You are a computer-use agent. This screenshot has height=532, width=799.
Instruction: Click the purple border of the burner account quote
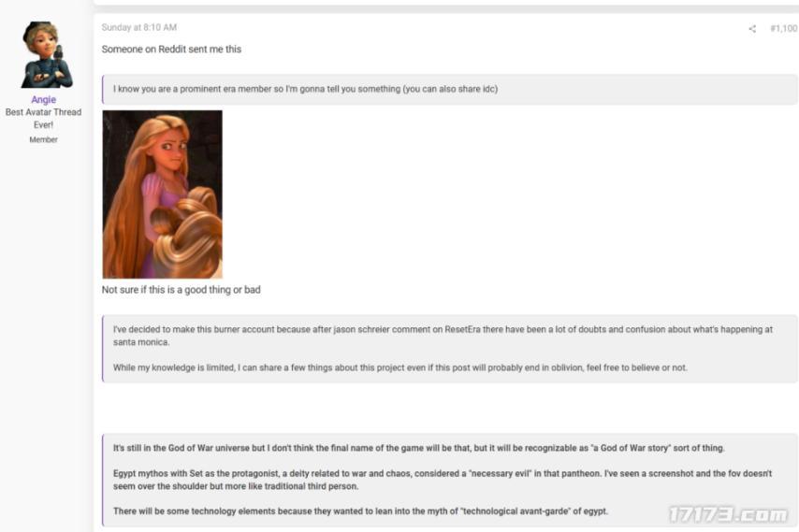click(x=103, y=348)
